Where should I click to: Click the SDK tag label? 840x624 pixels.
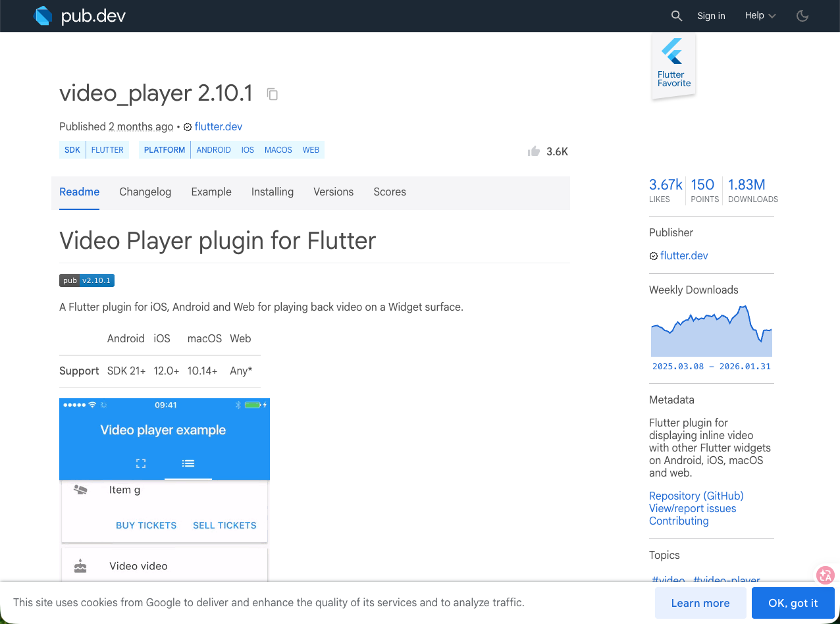(x=72, y=150)
